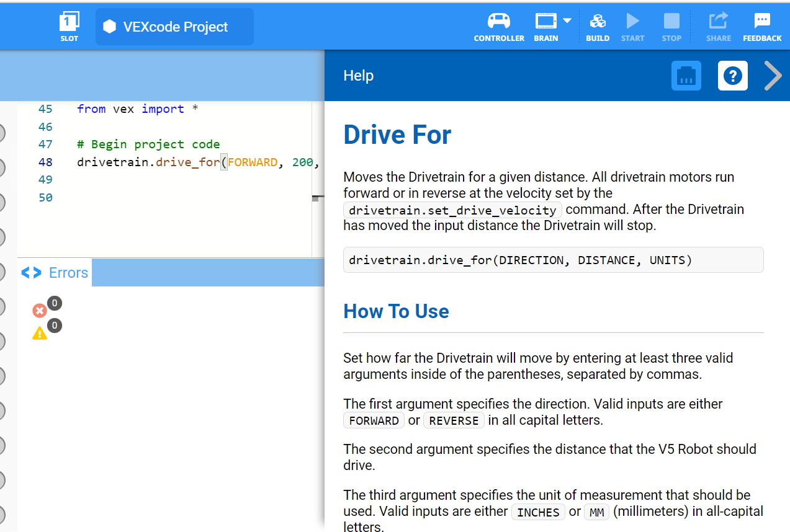Viewport: 790px width, 532px height.
Task: Click the VEXcode Project name button
Action: click(174, 27)
